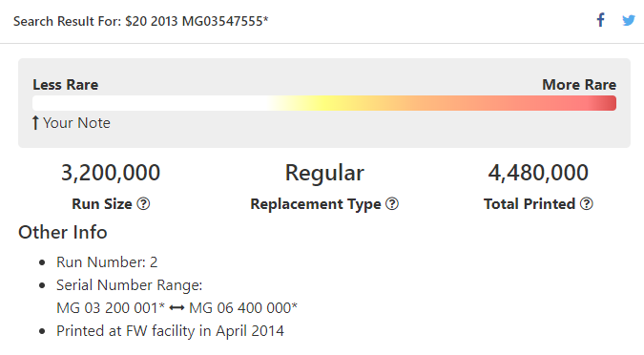The height and width of the screenshot is (355, 644).
Task: Click the Other Info heading
Action: click(x=63, y=232)
